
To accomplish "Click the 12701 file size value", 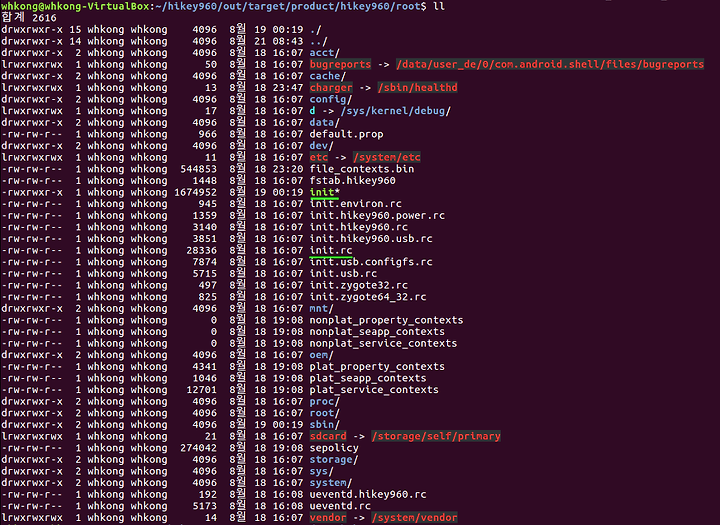I will tap(202, 390).
